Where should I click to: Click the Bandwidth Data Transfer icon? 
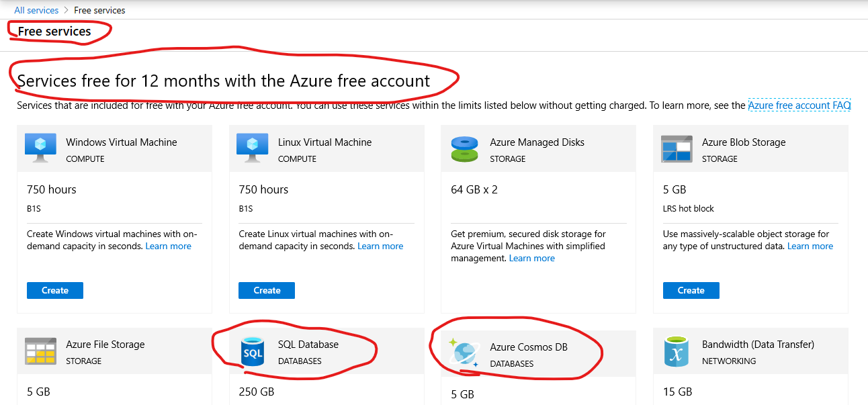[x=677, y=351]
